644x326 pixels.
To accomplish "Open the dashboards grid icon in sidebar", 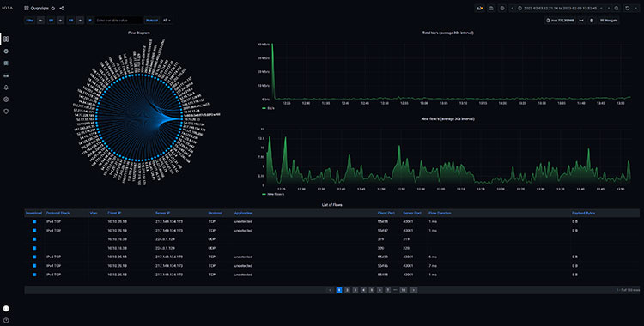I will coord(6,39).
